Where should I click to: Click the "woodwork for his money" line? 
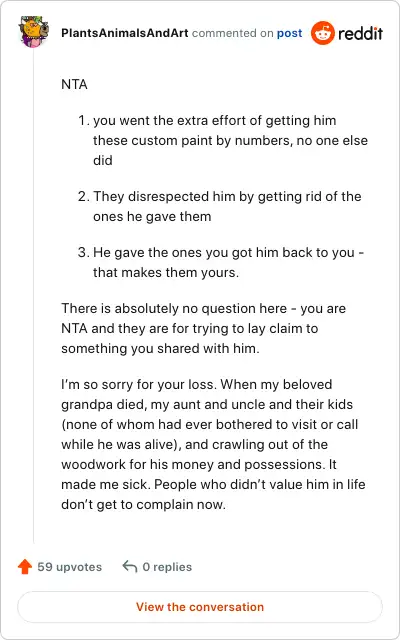pyautogui.click(x=199, y=464)
